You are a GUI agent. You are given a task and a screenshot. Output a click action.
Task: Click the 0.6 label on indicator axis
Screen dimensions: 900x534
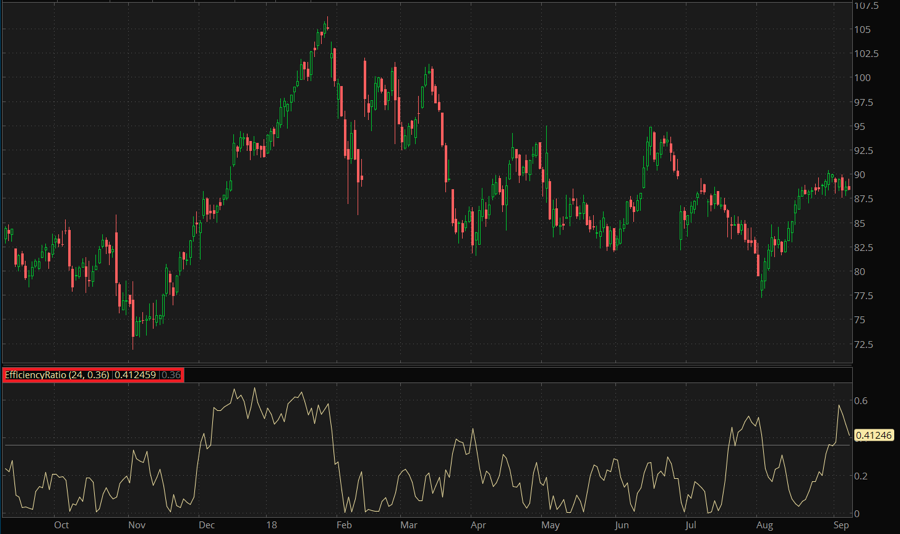pos(861,401)
